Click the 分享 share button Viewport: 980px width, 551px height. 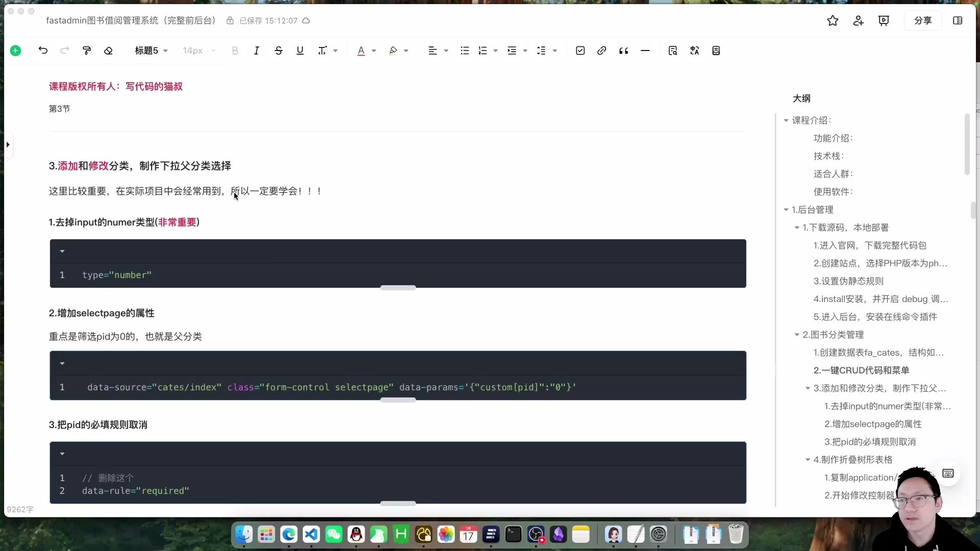(923, 20)
